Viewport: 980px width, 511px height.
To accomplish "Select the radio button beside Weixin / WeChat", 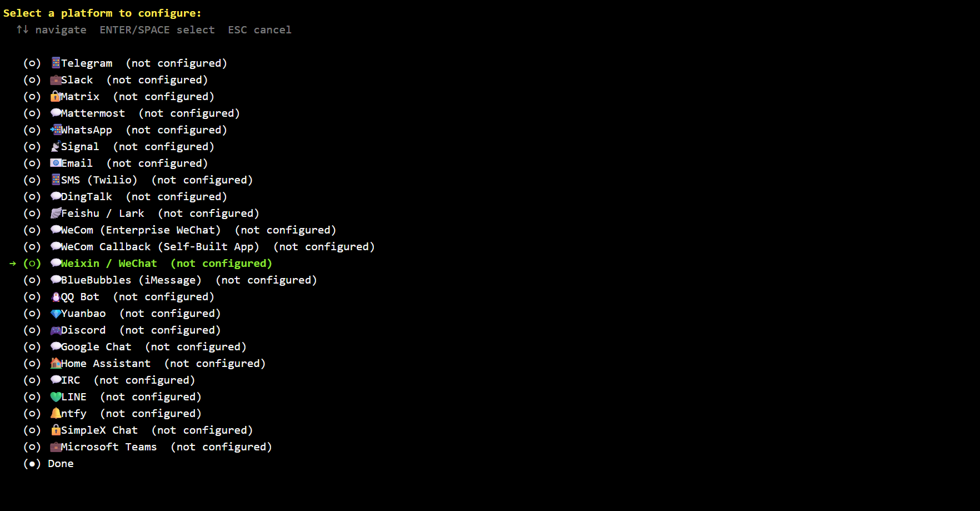I will tap(32, 263).
